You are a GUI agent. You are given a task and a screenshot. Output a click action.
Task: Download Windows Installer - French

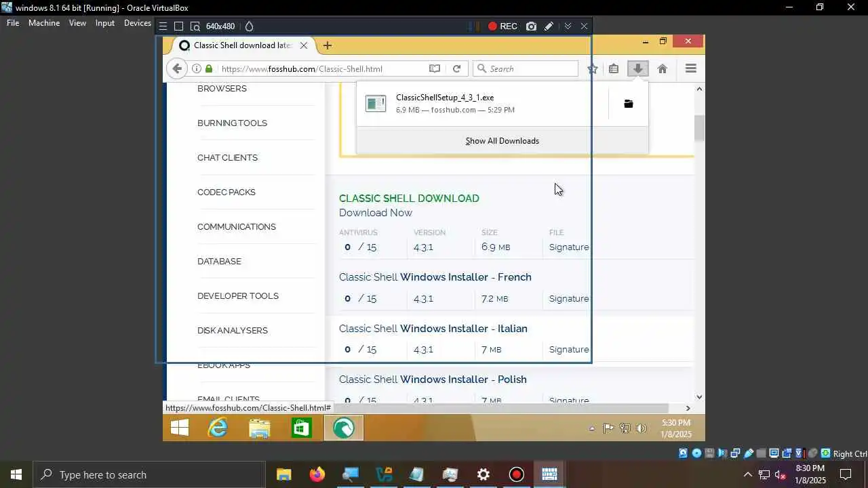pyautogui.click(x=435, y=277)
